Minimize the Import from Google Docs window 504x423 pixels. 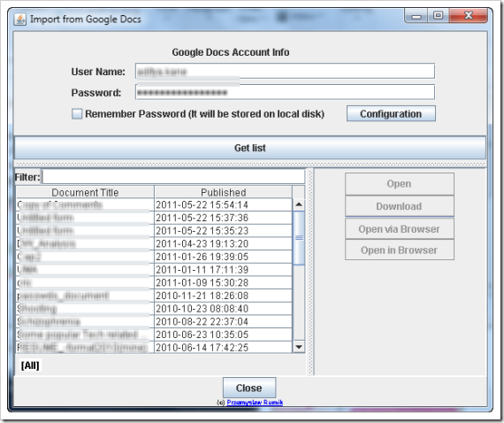tap(416, 16)
